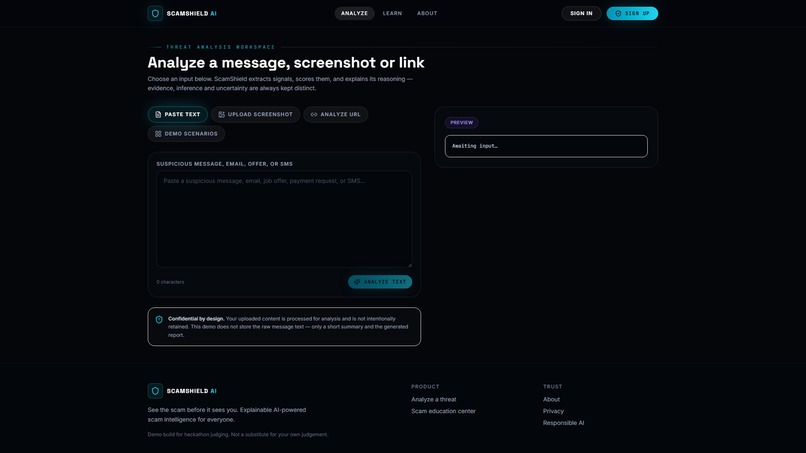The width and height of the screenshot is (806, 453).
Task: Click the ScamShield AI footer brand text
Action: coord(191,391)
